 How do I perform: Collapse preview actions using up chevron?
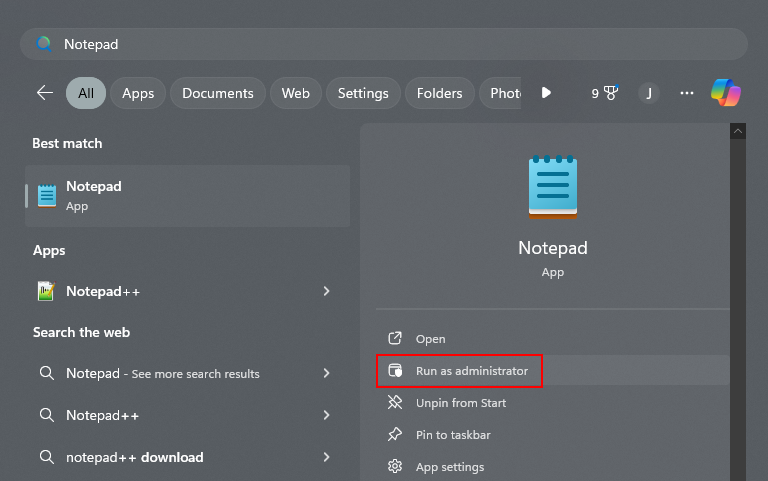click(738, 131)
